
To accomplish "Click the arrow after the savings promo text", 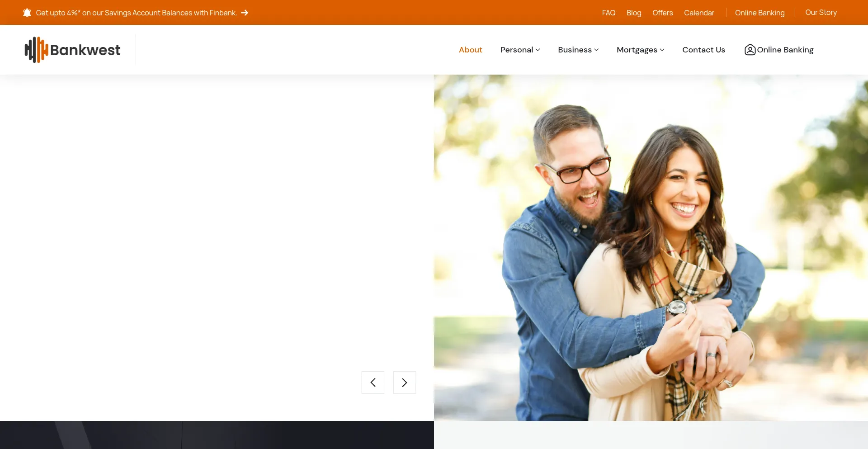I will (x=245, y=13).
